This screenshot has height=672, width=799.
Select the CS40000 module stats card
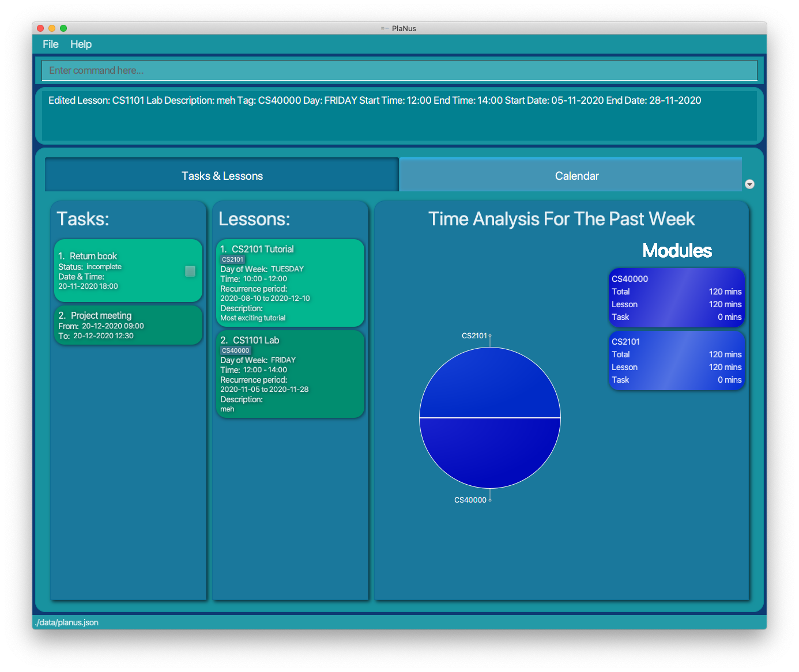[677, 297]
